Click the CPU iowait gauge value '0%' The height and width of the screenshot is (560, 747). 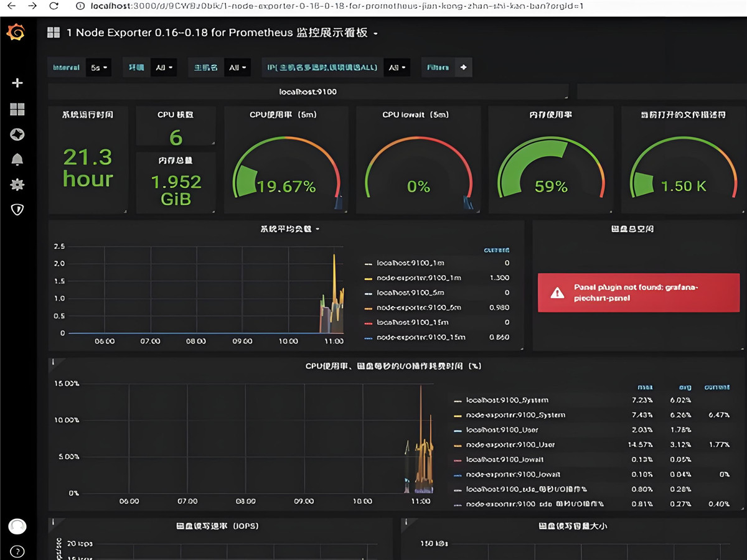point(418,187)
